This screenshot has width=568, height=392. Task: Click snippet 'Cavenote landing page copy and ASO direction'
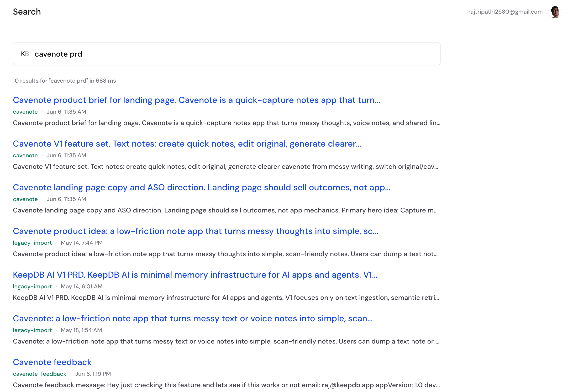(225, 210)
